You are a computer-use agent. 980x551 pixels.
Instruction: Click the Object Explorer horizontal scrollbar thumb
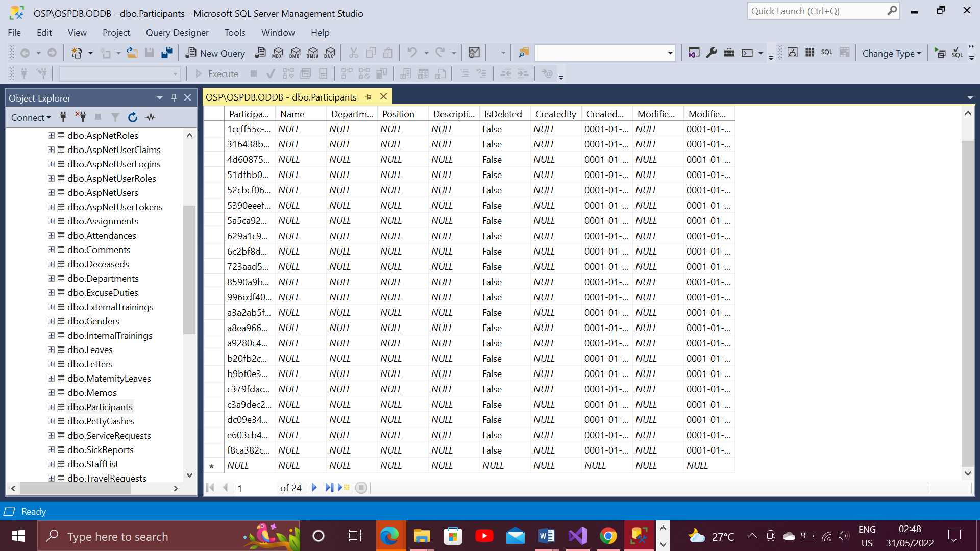[x=75, y=488]
